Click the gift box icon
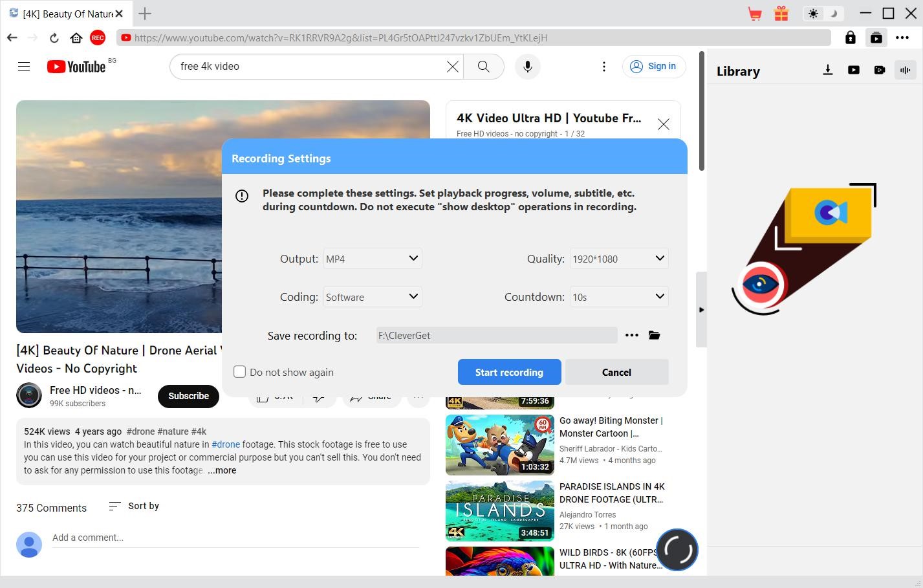The image size is (923, 588). tap(781, 14)
